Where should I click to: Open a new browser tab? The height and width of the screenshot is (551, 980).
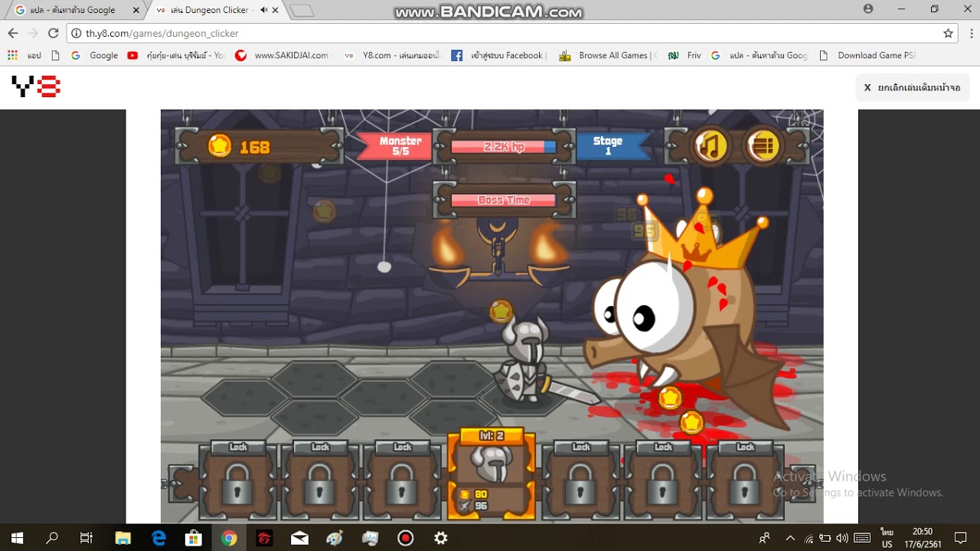point(302,11)
